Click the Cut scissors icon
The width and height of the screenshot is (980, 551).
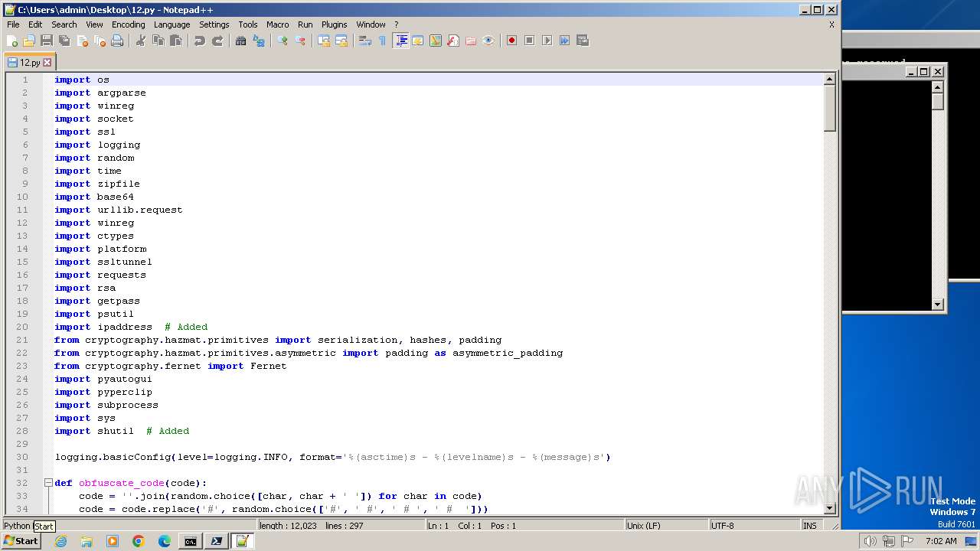click(x=140, y=41)
